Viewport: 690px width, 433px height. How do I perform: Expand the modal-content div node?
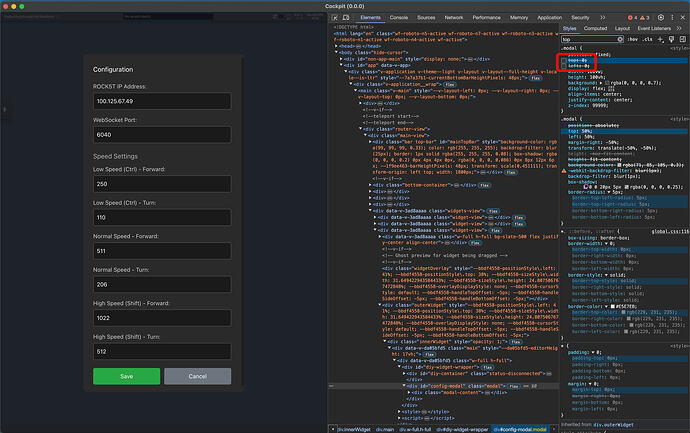[409, 393]
